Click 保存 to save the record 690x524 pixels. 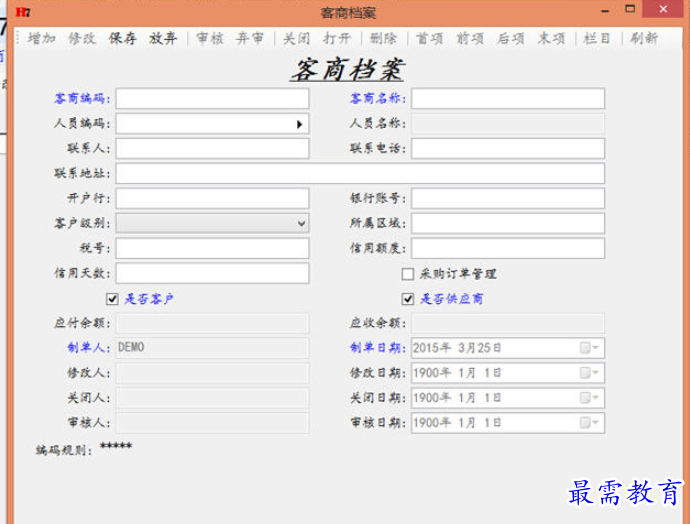point(122,39)
